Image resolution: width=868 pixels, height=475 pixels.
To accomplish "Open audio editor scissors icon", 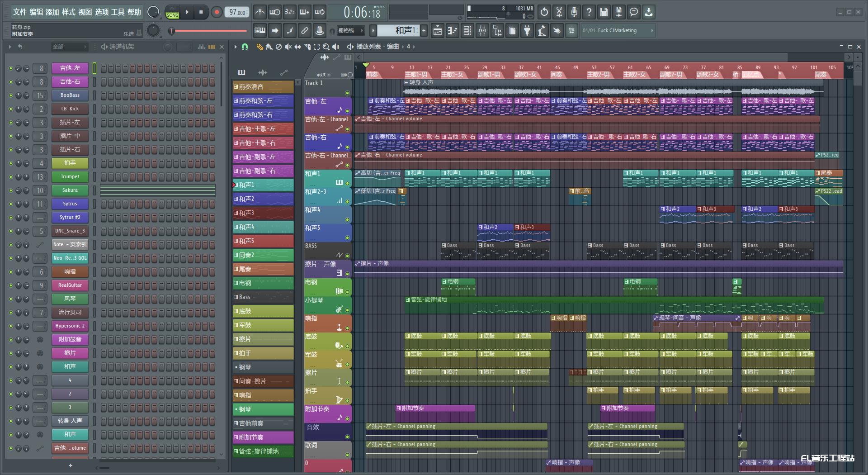I will click(x=559, y=12).
